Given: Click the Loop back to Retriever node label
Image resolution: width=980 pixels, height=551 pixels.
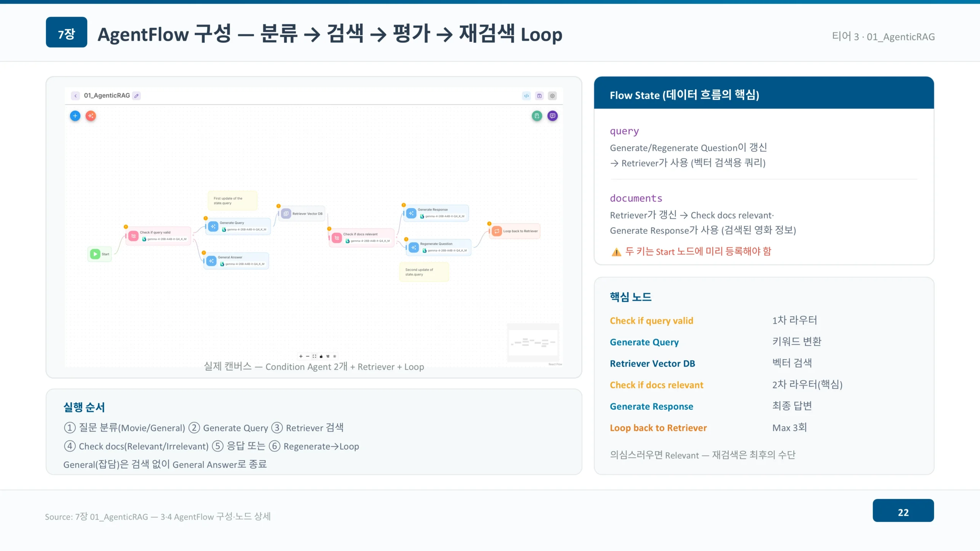Looking at the screenshot, I should tap(520, 231).
